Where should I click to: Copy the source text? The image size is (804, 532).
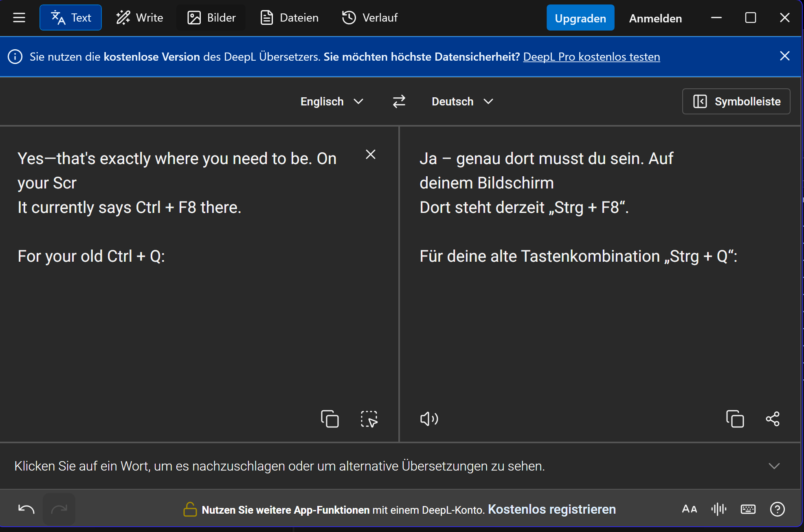click(330, 419)
